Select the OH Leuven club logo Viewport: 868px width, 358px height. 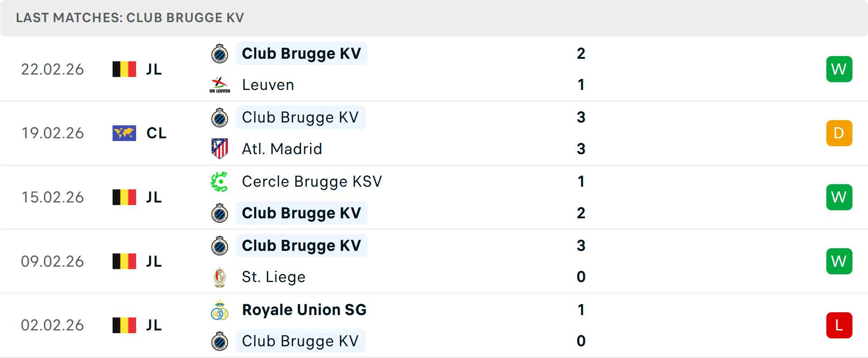pos(219,85)
